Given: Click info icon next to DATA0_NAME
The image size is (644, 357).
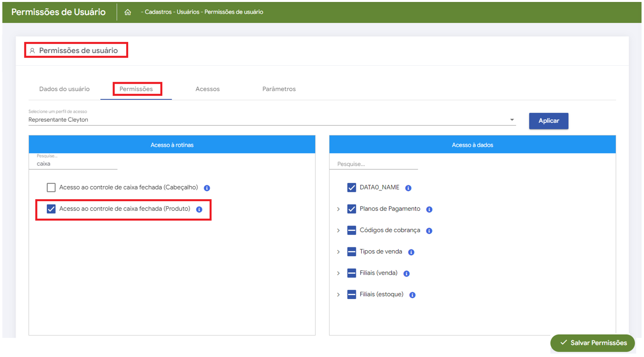Looking at the screenshot, I should (408, 188).
